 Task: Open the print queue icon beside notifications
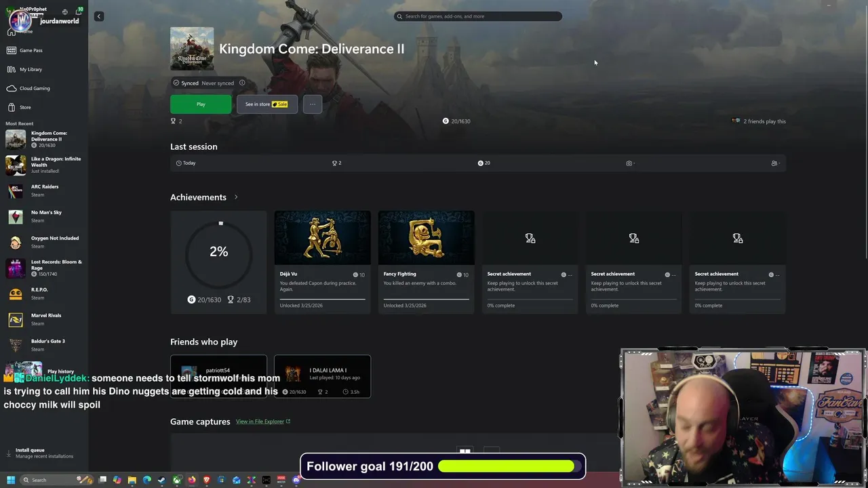pos(65,12)
